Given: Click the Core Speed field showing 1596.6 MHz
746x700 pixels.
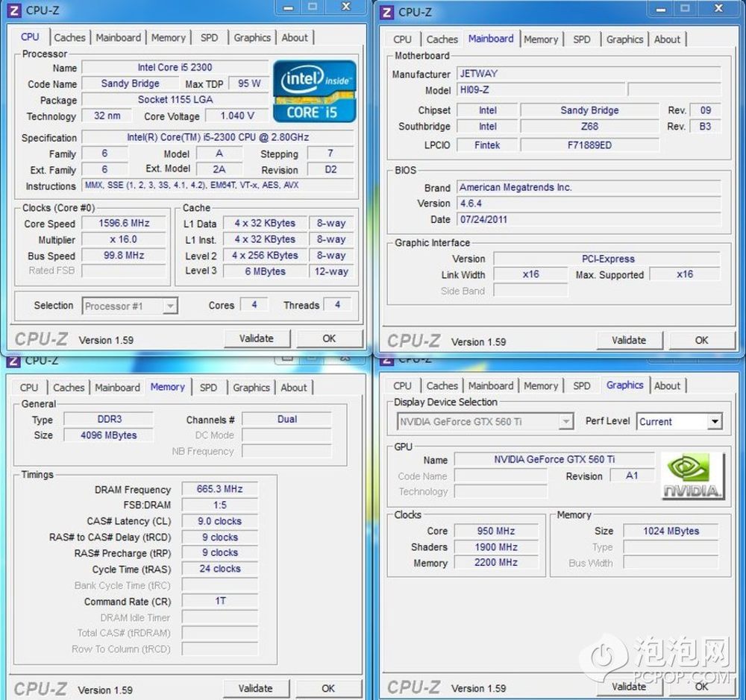Looking at the screenshot, I should [x=124, y=224].
